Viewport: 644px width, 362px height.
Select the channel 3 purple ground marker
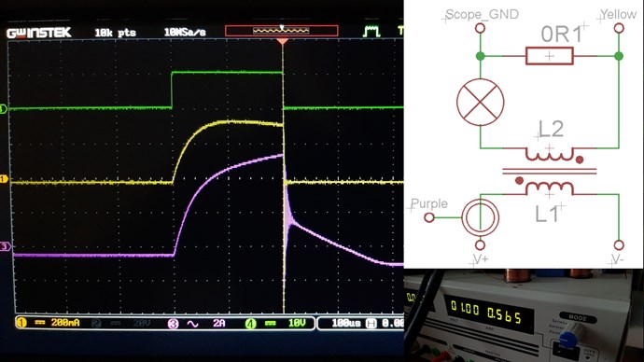[5, 246]
